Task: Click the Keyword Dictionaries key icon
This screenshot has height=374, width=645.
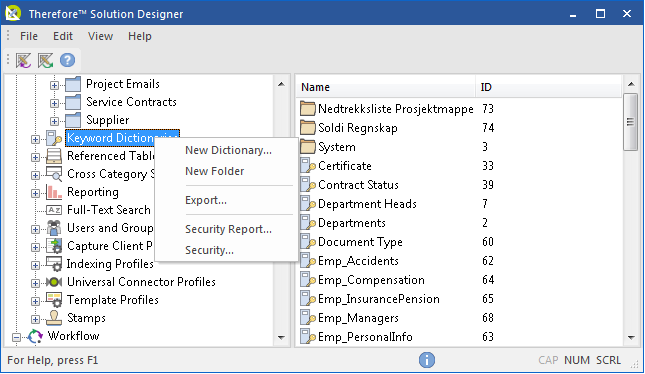Action: coord(54,138)
